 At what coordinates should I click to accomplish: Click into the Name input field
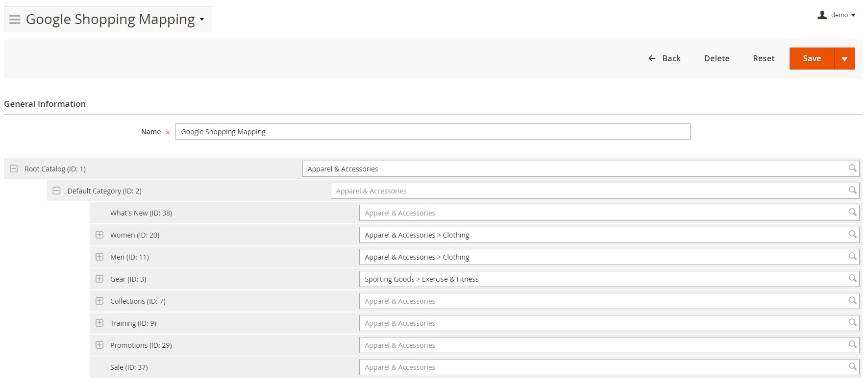point(432,132)
